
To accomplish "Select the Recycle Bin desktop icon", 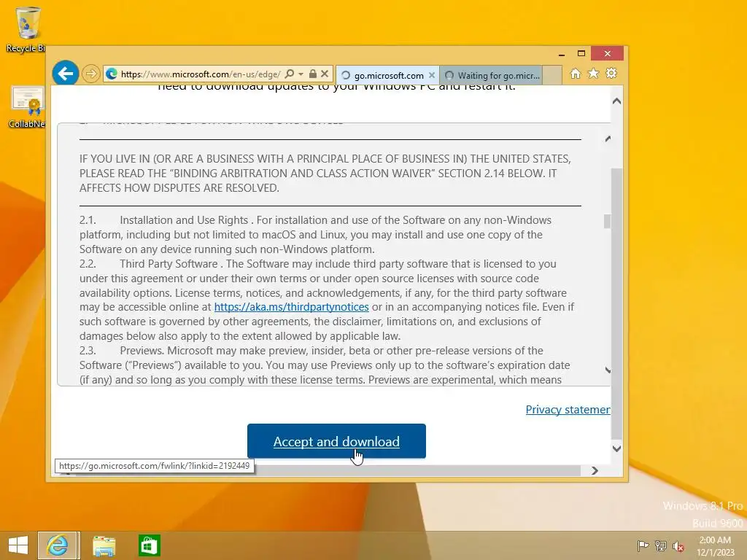I will [x=27, y=29].
